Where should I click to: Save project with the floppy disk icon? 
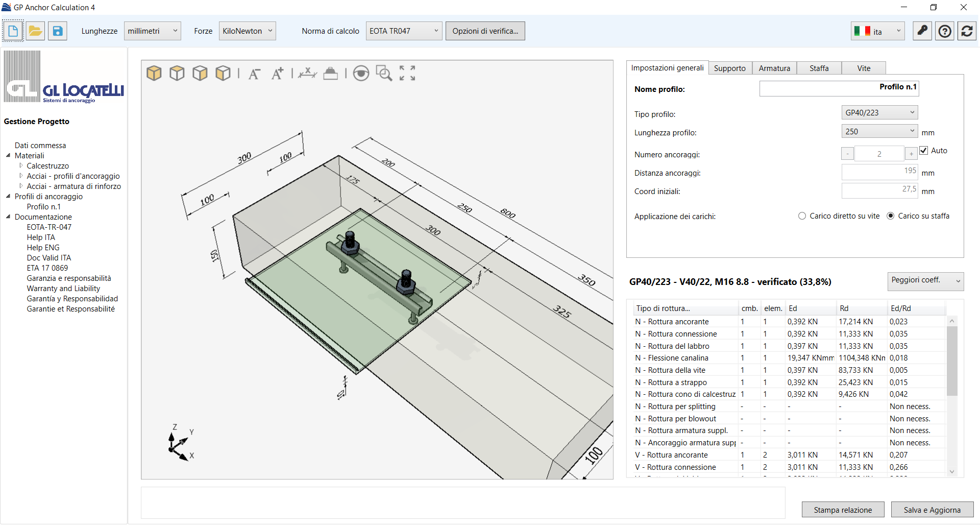click(x=58, y=31)
